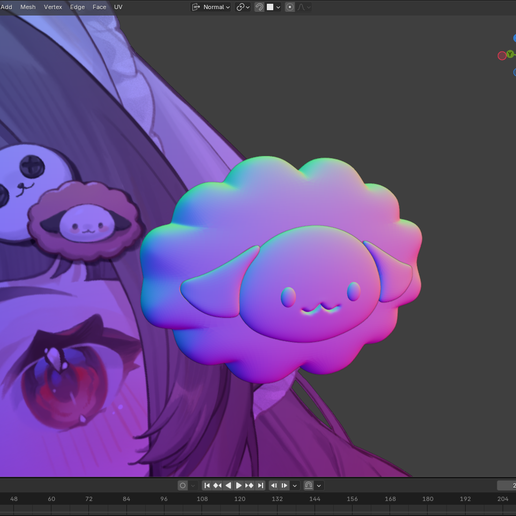Open the time jump settings dropdown
516x516 pixels.
294,486
